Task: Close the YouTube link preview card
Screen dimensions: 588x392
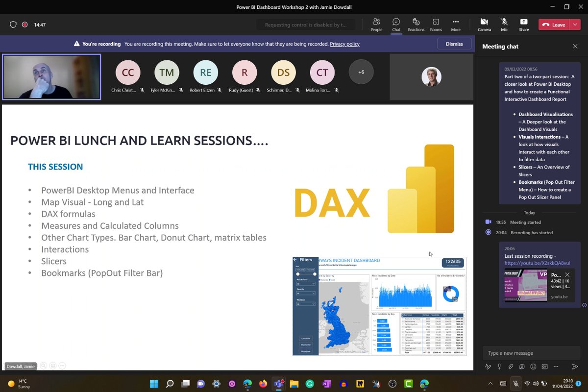Action: 567,275
